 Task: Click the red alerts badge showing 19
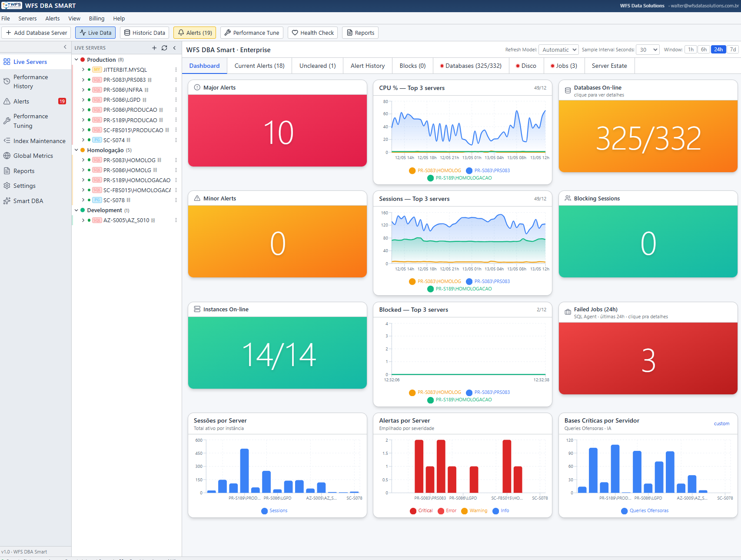click(62, 101)
